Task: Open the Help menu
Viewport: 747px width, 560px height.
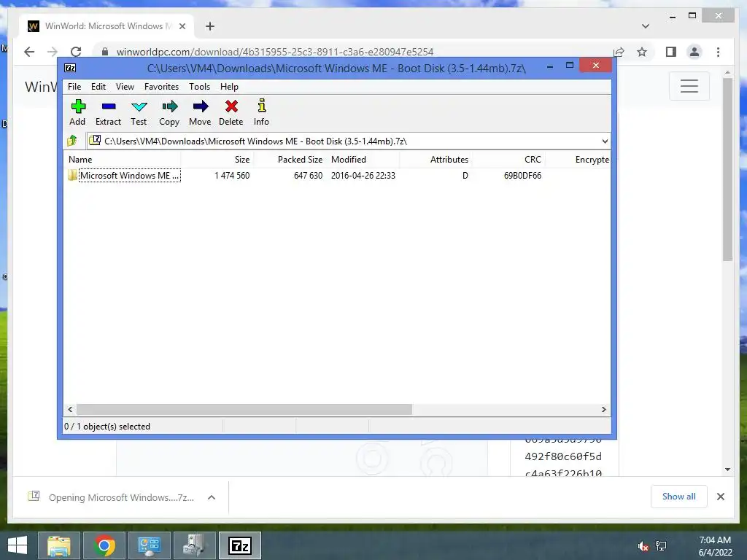Action: [x=229, y=87]
